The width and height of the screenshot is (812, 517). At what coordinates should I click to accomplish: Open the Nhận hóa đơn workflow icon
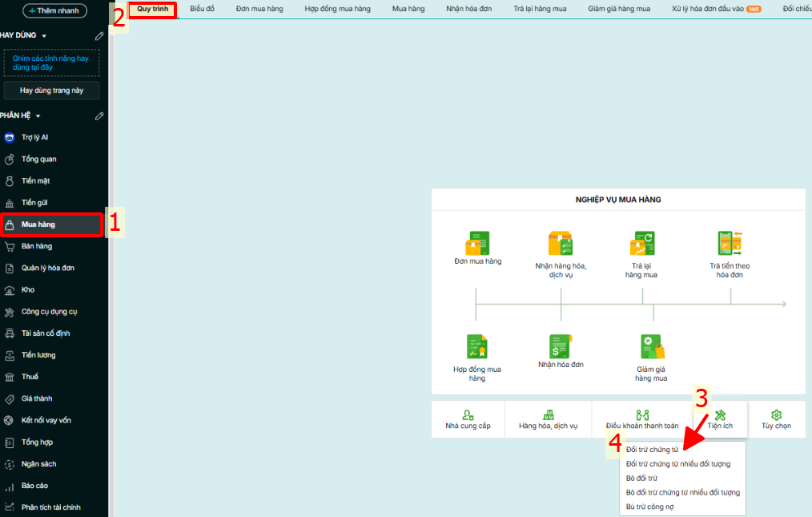pyautogui.click(x=561, y=346)
